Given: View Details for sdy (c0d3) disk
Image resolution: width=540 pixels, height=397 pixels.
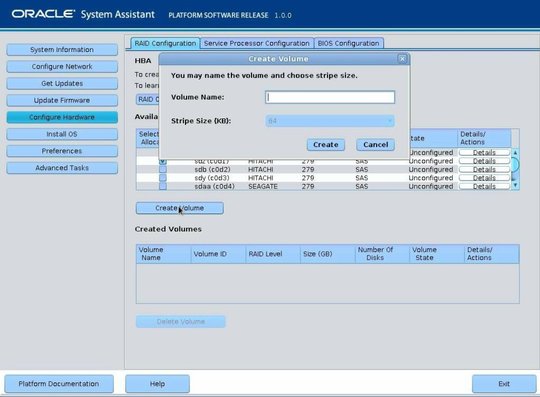Looking at the screenshot, I should (484, 178).
